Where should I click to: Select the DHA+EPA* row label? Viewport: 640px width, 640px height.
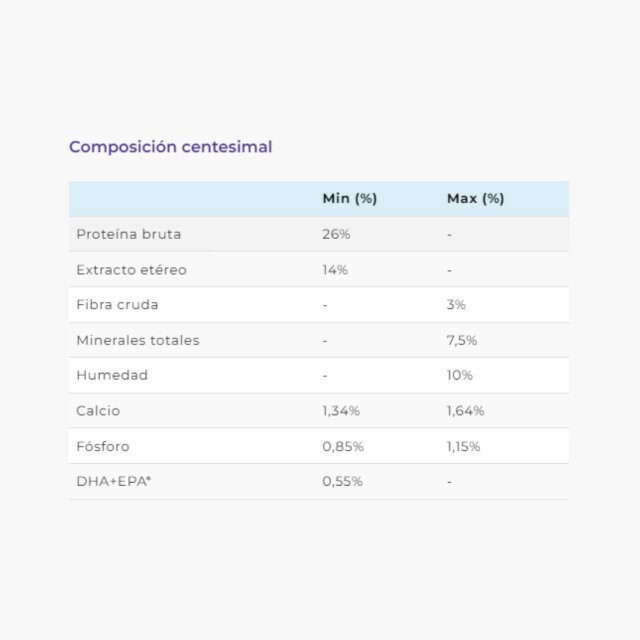coord(113,481)
